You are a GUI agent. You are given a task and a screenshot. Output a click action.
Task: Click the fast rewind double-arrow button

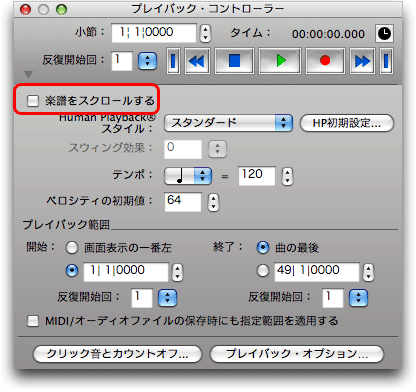tap(197, 61)
